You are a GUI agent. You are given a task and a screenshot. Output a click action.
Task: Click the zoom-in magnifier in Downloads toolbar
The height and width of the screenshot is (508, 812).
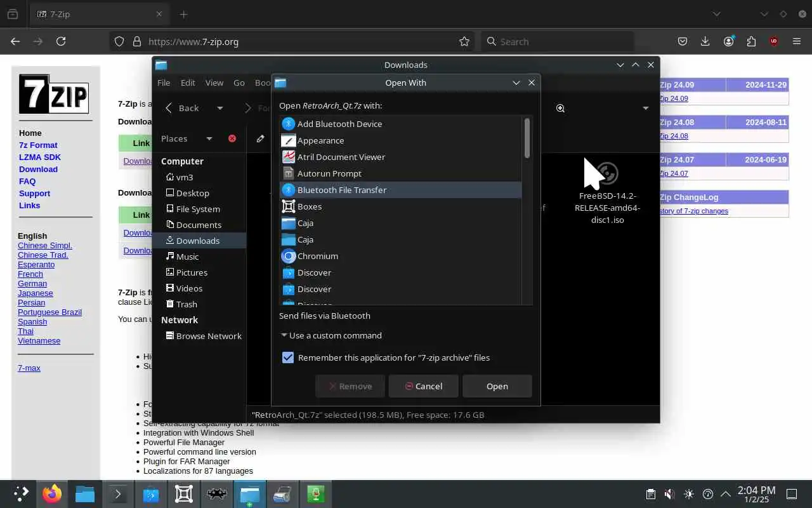click(560, 108)
